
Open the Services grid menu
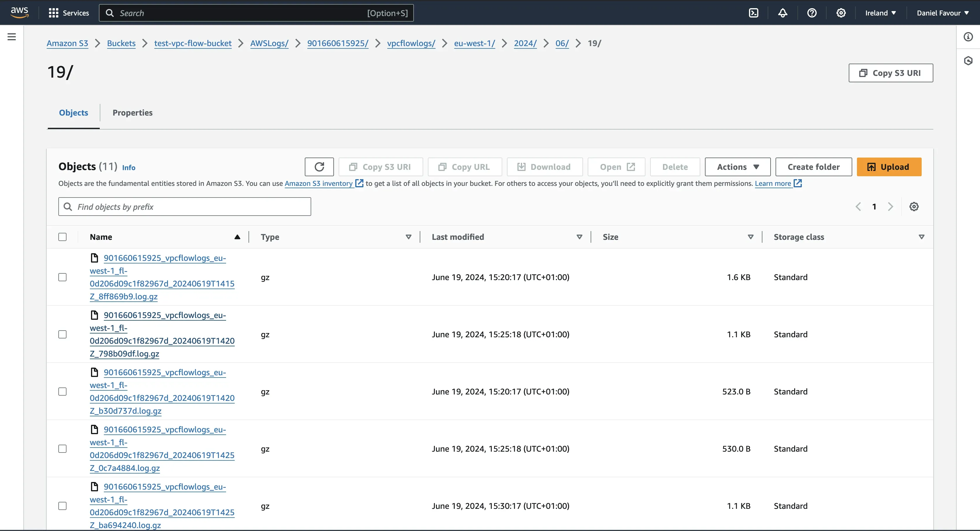pos(69,13)
